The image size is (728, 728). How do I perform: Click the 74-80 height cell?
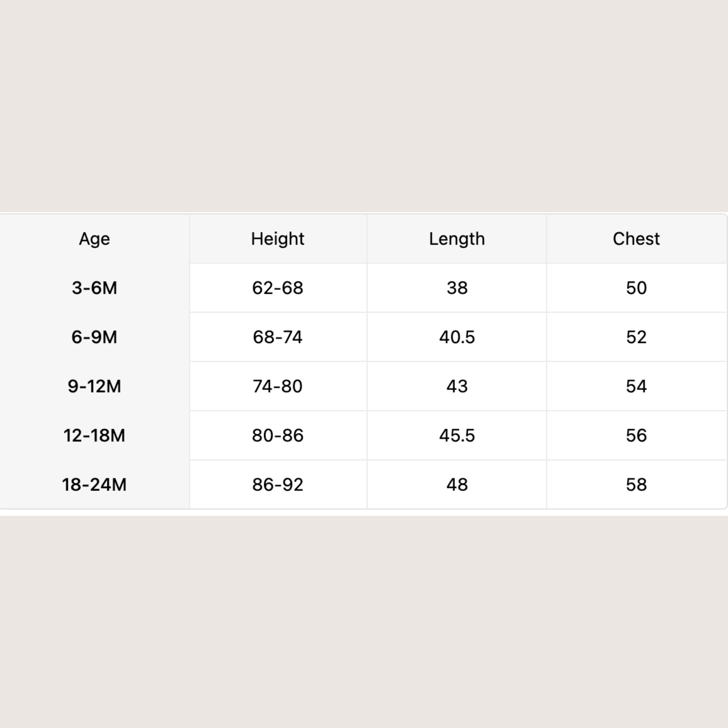tap(278, 386)
